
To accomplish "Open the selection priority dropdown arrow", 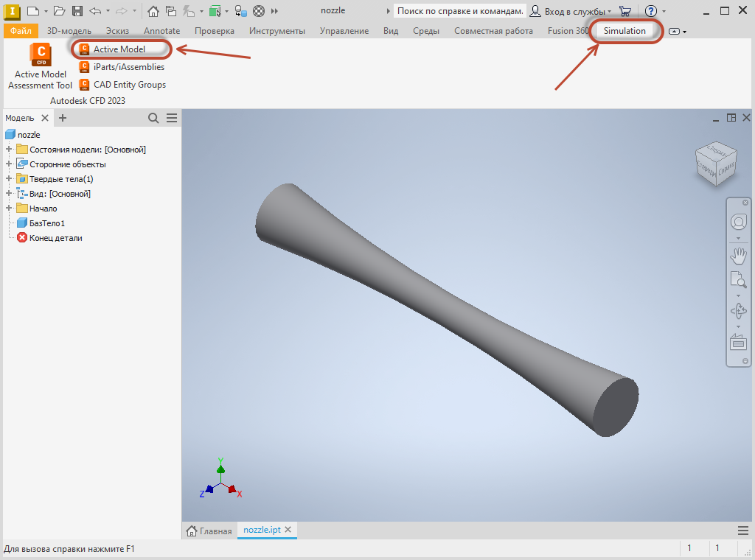I will coord(227,11).
